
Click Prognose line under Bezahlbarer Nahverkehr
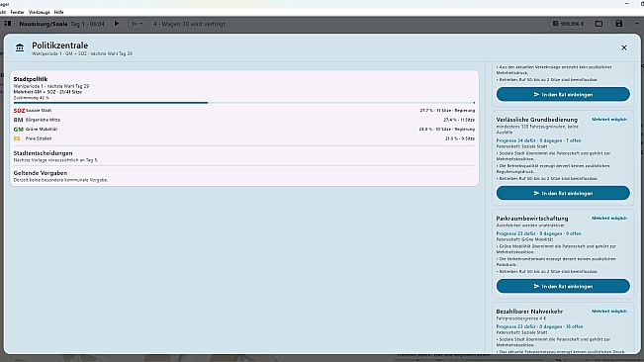[539, 326]
